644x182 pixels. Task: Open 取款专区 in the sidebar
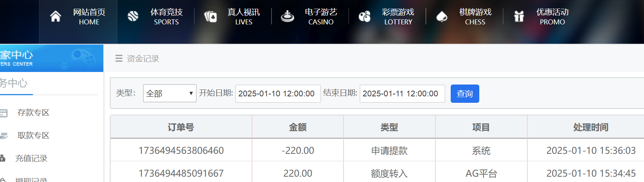[34, 136]
